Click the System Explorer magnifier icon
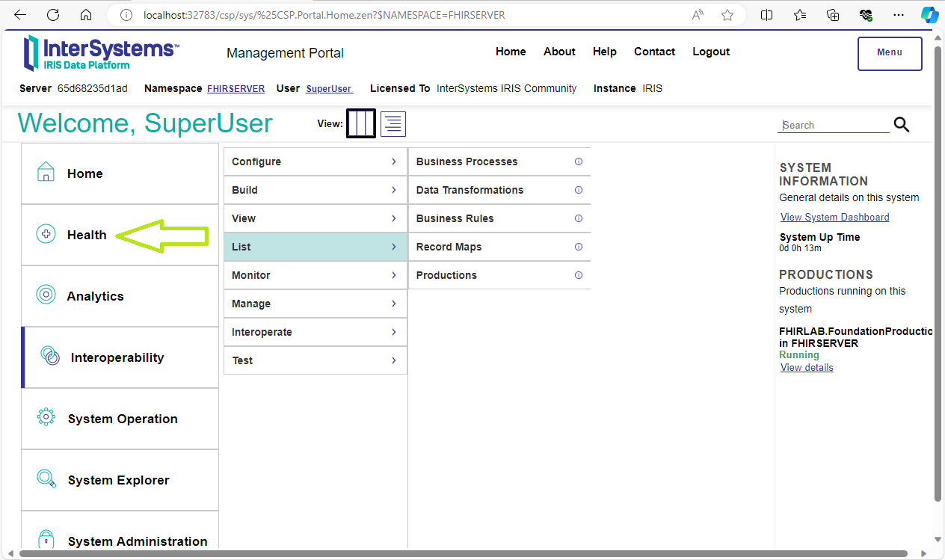 pyautogui.click(x=46, y=479)
